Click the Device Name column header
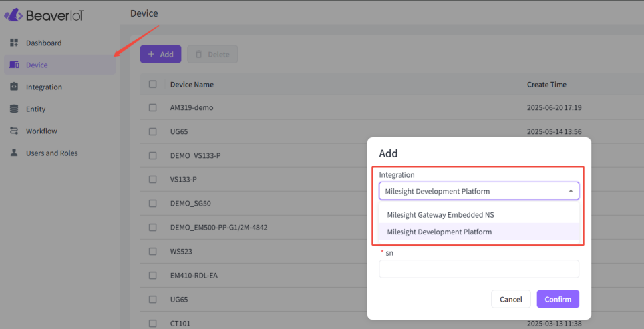Viewport: 644px width, 329px height. pos(192,85)
